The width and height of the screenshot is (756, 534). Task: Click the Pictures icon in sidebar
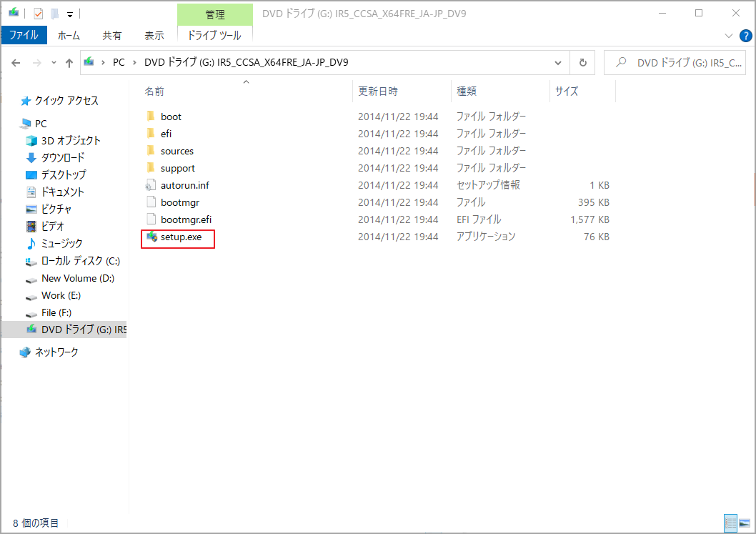tap(31, 209)
